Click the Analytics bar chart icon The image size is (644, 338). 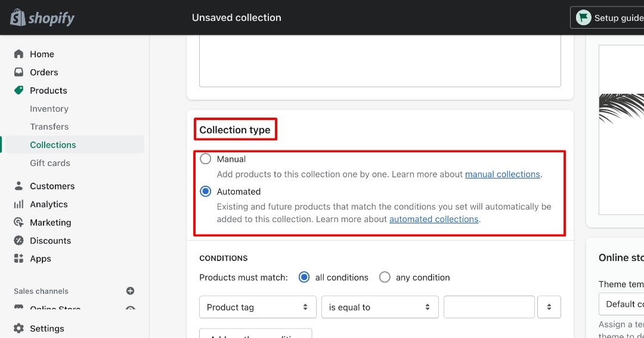click(x=18, y=204)
